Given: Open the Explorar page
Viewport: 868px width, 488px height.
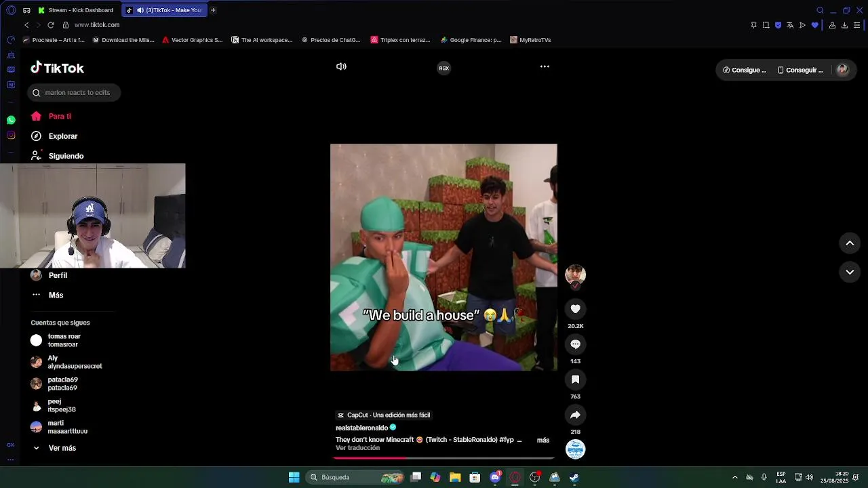Looking at the screenshot, I should click(54, 136).
